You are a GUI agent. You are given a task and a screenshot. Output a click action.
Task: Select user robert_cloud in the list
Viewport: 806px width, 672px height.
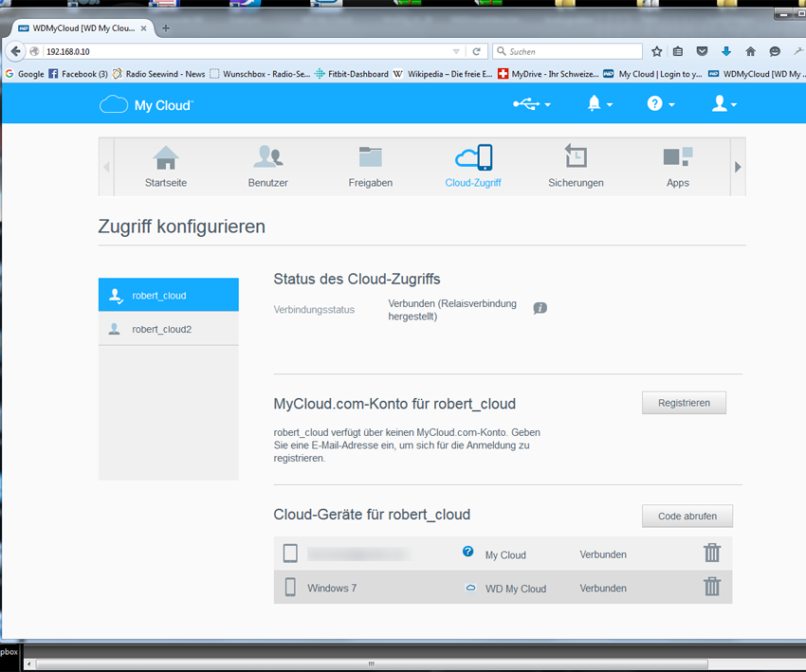[x=169, y=295]
